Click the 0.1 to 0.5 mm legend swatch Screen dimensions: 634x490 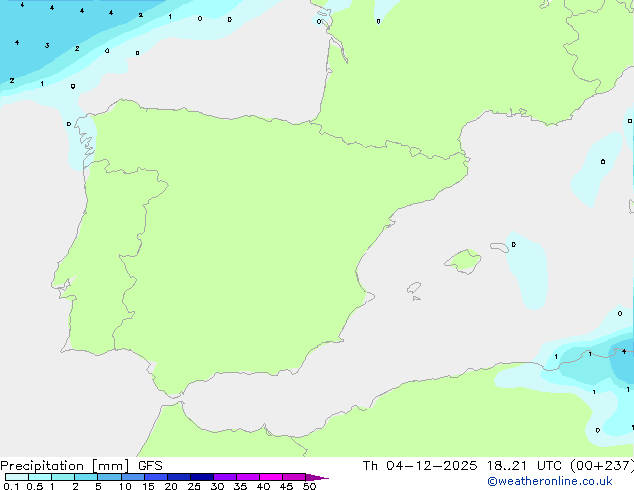pos(17,477)
